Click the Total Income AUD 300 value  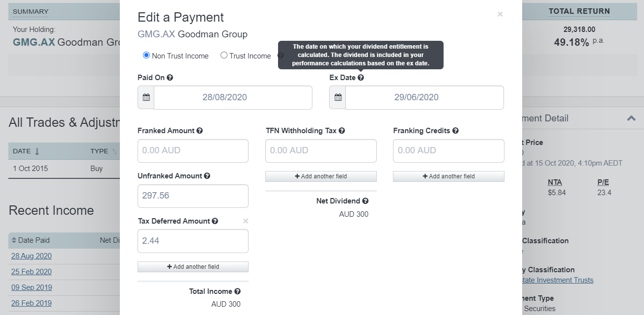click(226, 304)
